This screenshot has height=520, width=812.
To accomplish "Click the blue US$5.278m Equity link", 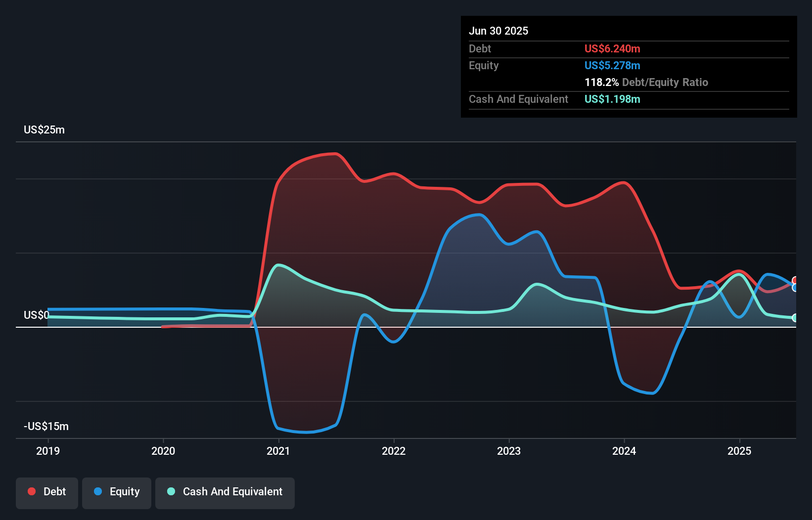I will 612,65.
